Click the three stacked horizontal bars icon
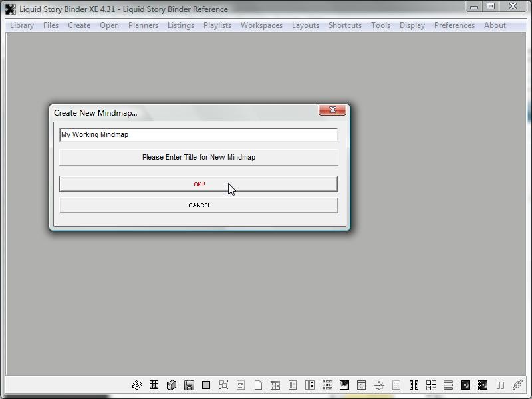The image size is (532, 399). [448, 385]
